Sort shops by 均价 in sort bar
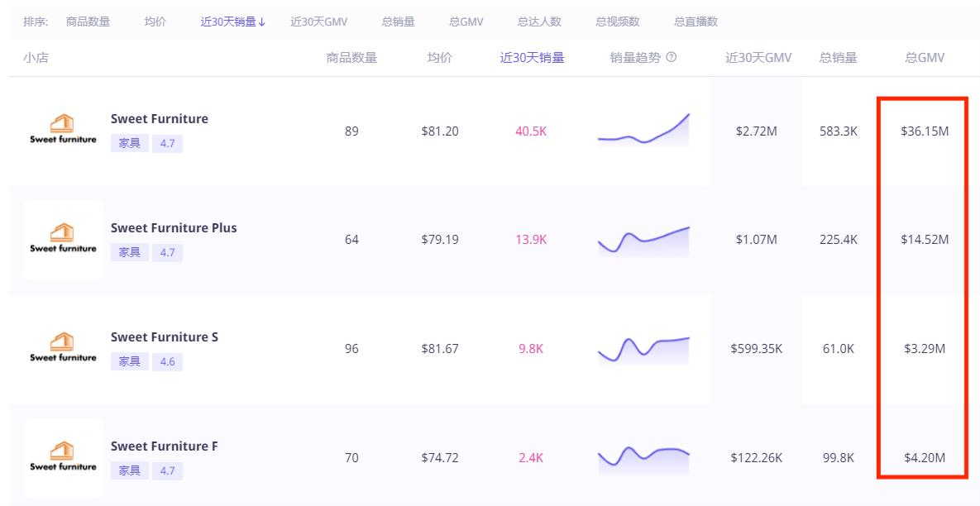The image size is (980, 506). click(155, 21)
